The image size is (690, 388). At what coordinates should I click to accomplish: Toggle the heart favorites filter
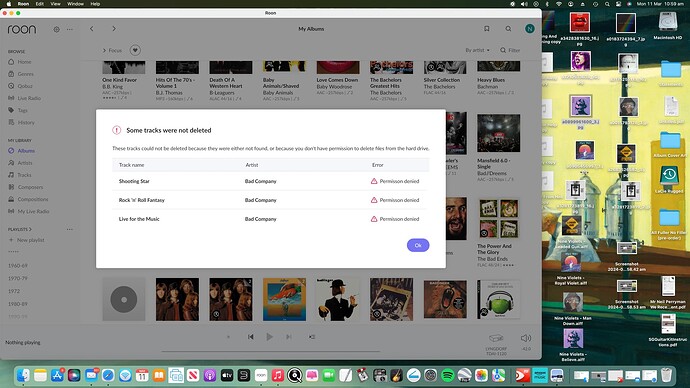pyautogui.click(x=135, y=50)
